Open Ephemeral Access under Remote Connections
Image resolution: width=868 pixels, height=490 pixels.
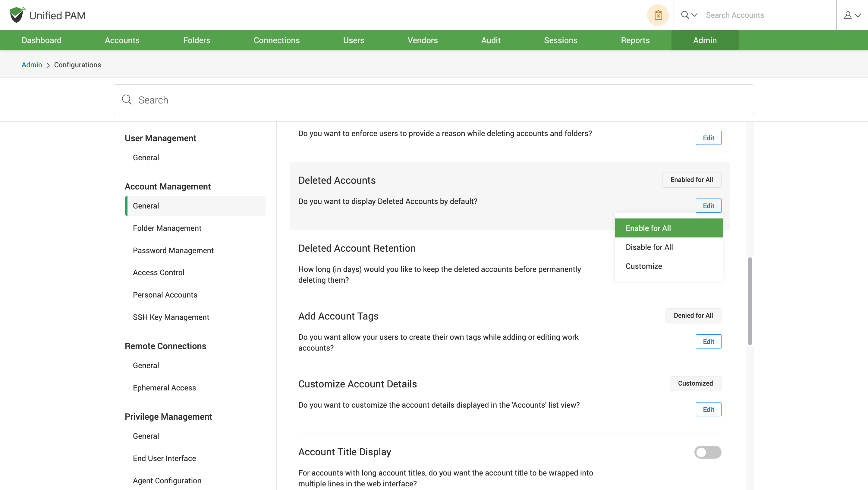[164, 387]
